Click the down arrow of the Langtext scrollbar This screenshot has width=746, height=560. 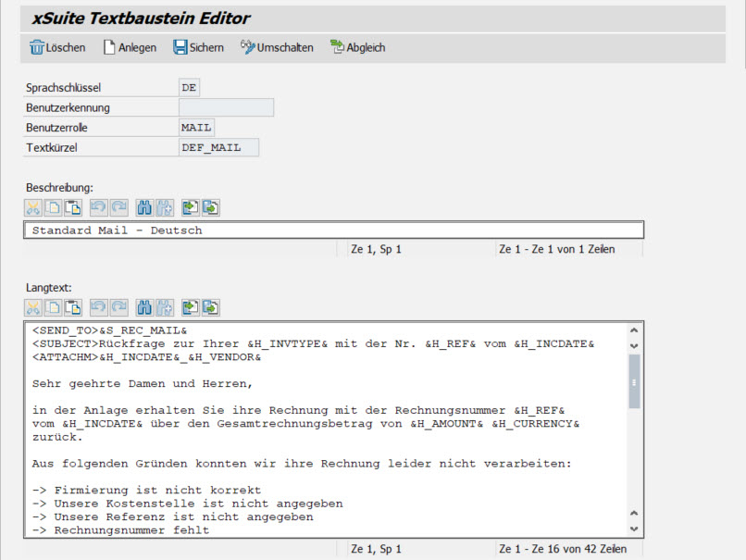pyautogui.click(x=634, y=528)
